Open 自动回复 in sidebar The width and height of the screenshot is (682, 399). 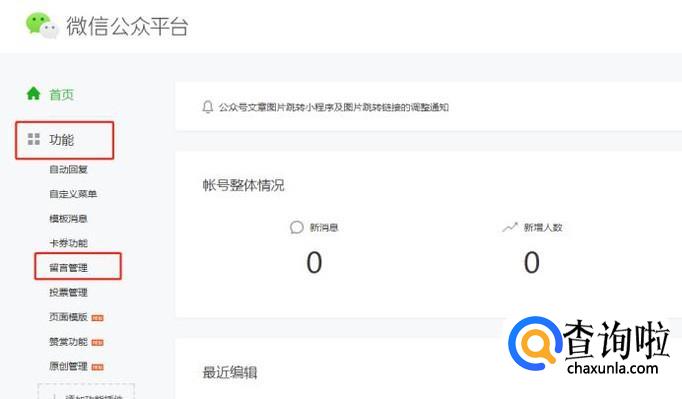[68, 169]
